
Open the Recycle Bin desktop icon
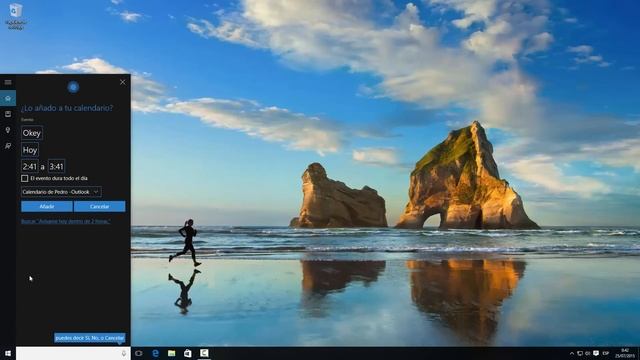[x=16, y=16]
